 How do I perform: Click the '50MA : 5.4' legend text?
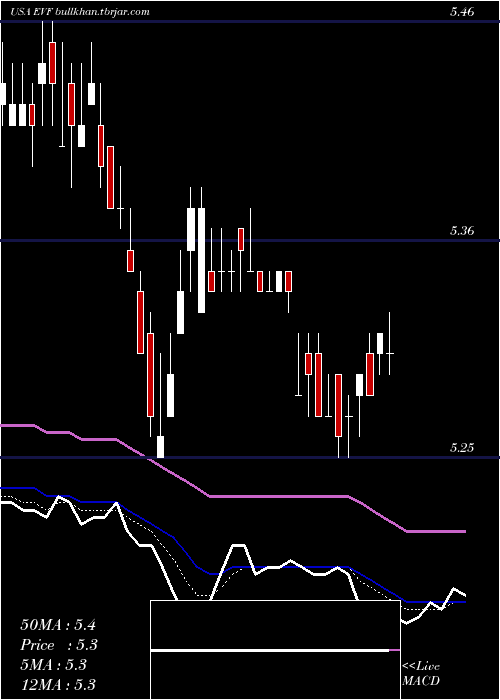pos(58,625)
